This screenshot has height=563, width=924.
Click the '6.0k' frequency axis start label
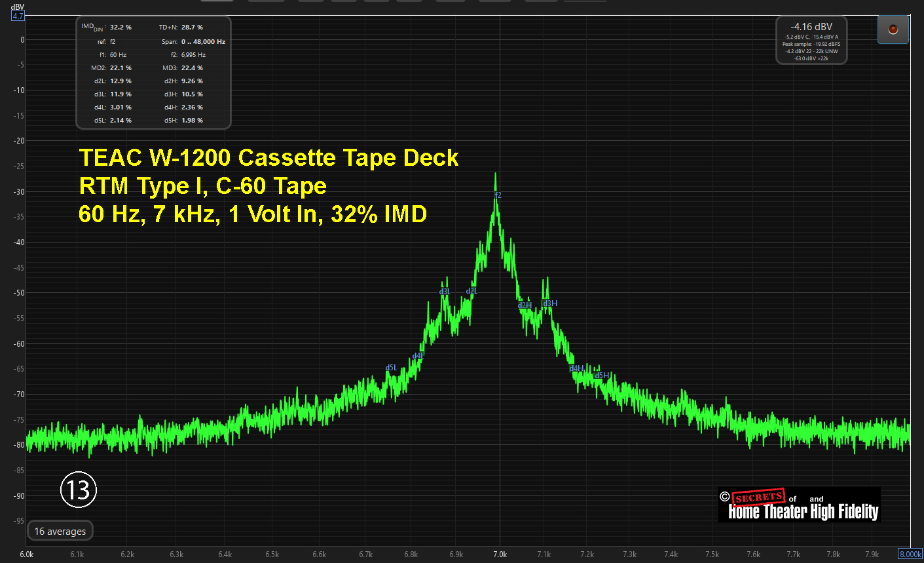click(26, 554)
